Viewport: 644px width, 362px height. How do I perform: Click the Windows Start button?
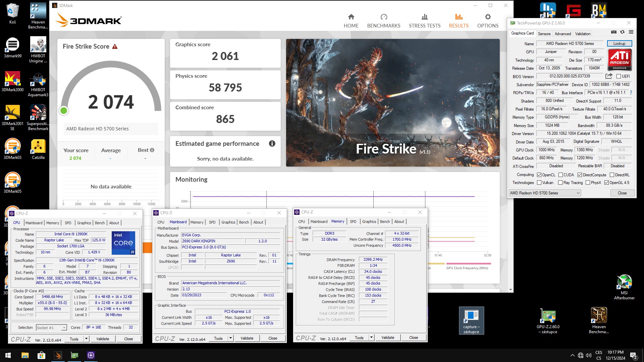pyautogui.click(x=8, y=355)
